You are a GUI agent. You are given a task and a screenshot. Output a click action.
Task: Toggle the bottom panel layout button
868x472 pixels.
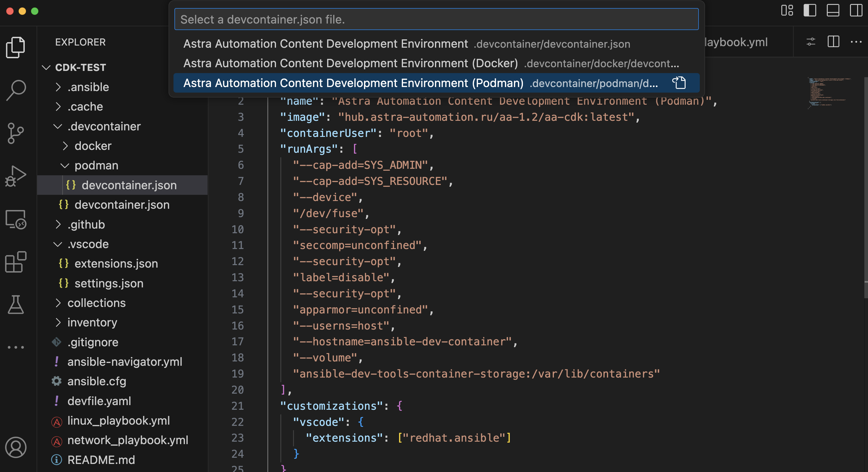(833, 11)
